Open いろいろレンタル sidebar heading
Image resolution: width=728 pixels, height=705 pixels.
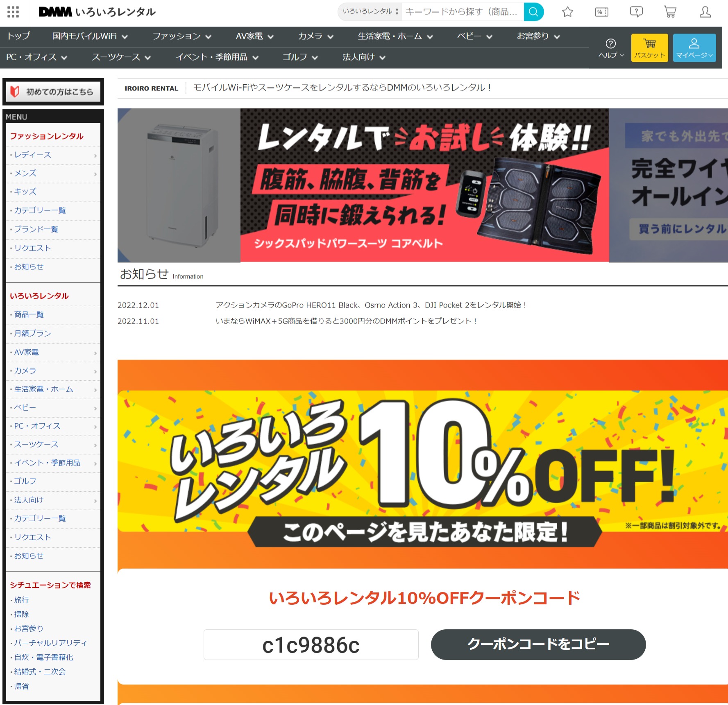click(x=39, y=296)
